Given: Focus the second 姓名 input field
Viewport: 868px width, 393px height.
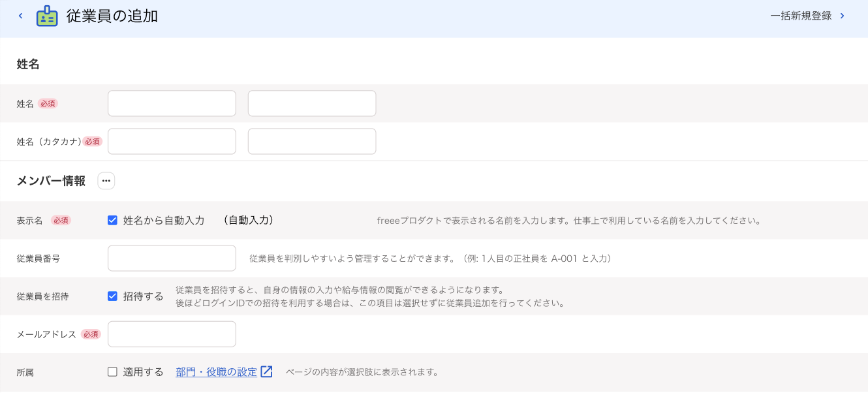Looking at the screenshot, I should (x=312, y=103).
